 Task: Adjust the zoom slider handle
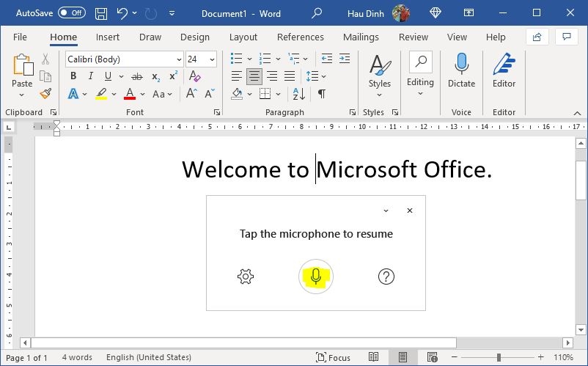pyautogui.click(x=499, y=357)
